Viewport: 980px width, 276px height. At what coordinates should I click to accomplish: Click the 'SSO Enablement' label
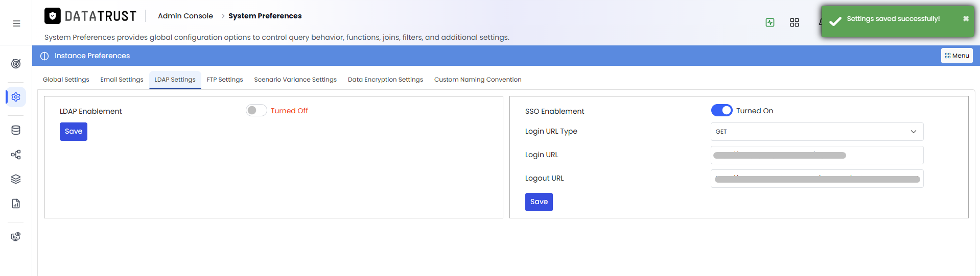pyautogui.click(x=554, y=111)
